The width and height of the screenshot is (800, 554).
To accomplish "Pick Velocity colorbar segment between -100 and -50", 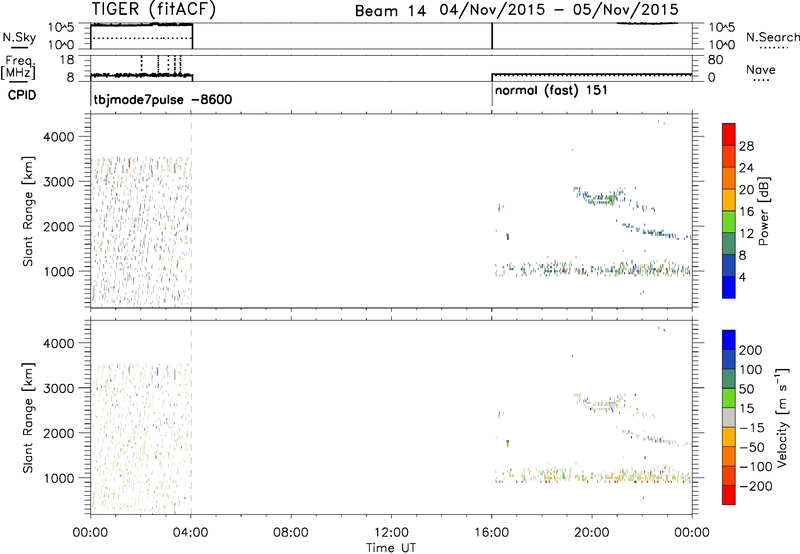I will tap(729, 456).
